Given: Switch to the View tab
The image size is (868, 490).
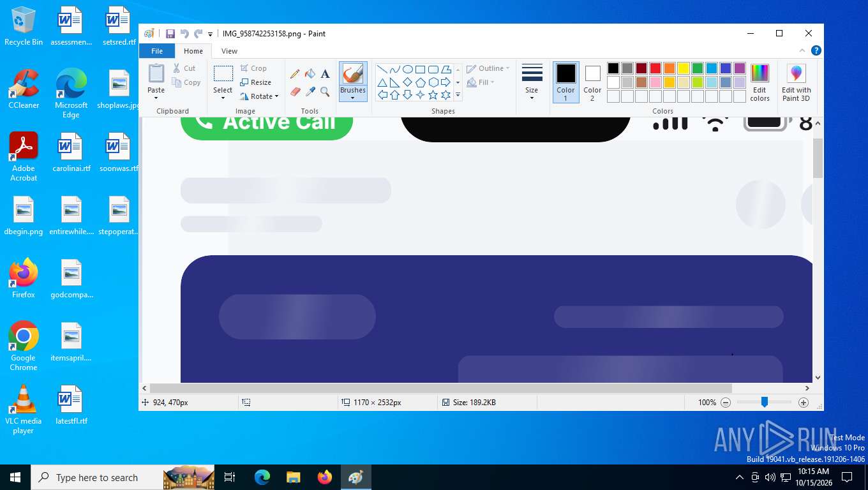Looking at the screenshot, I should coord(229,51).
